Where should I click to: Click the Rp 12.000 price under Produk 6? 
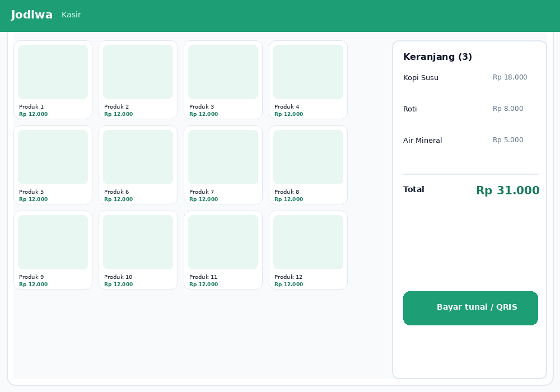point(118,199)
